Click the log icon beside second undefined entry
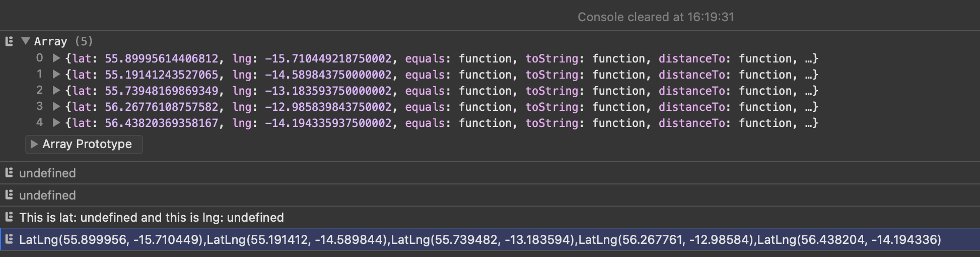Screen dimensions: 980x257 (9, 195)
